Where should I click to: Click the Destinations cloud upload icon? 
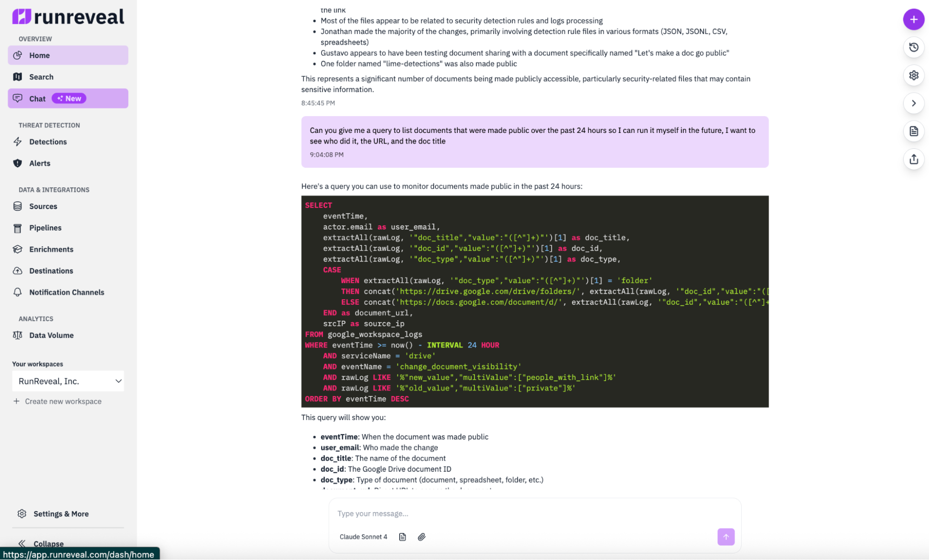18,271
